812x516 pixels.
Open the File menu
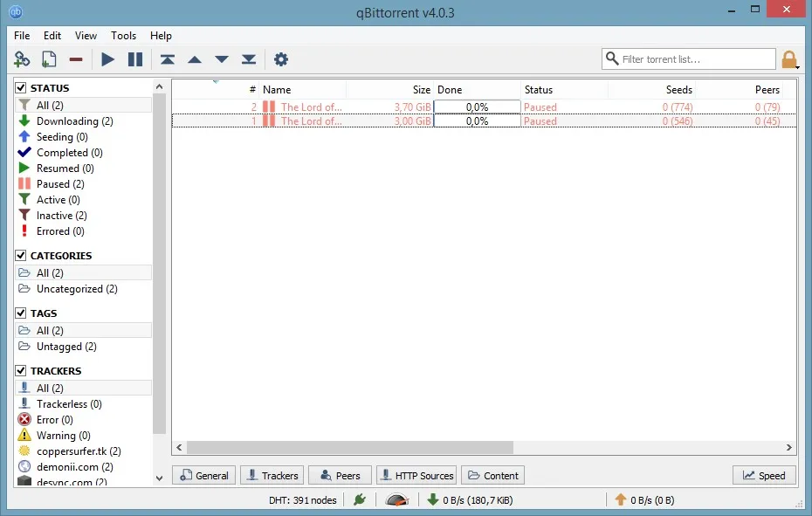22,36
